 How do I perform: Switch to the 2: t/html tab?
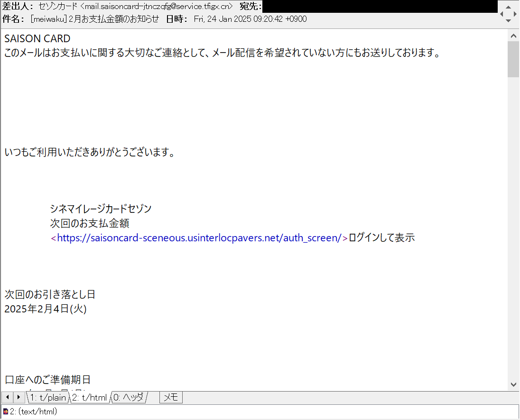[90, 397]
